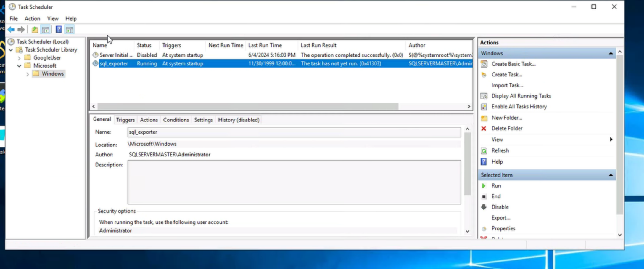The image size is (644, 269).
Task: Click the Delete Folder action text
Action: pyautogui.click(x=507, y=129)
